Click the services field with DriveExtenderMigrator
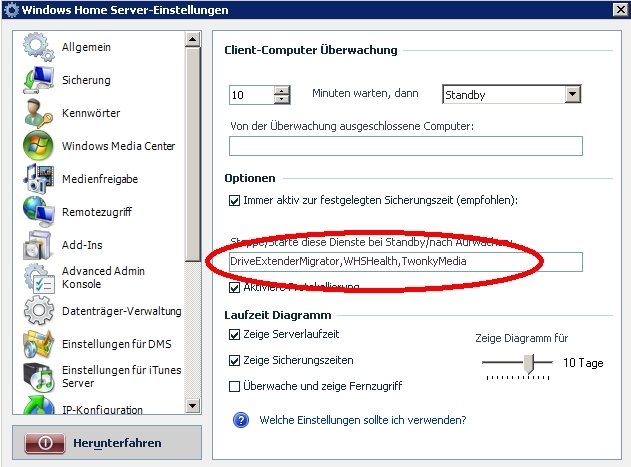631x467 pixels. click(406, 262)
